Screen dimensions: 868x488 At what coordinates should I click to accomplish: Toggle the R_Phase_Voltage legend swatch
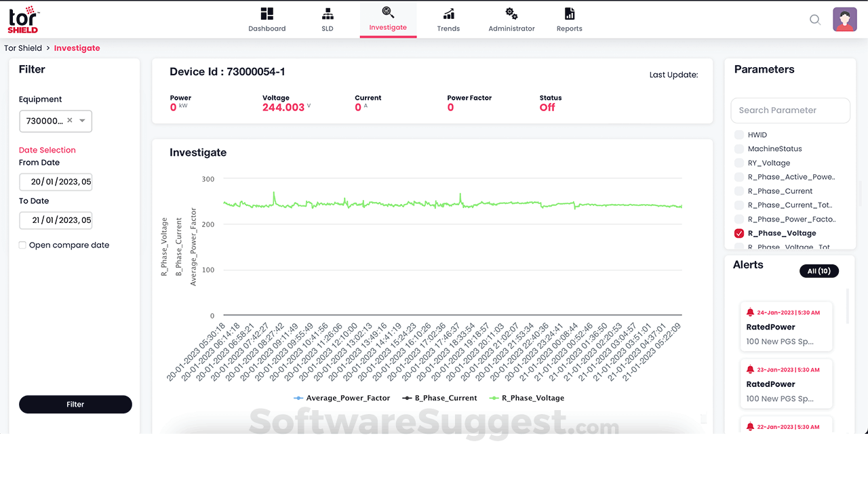494,399
